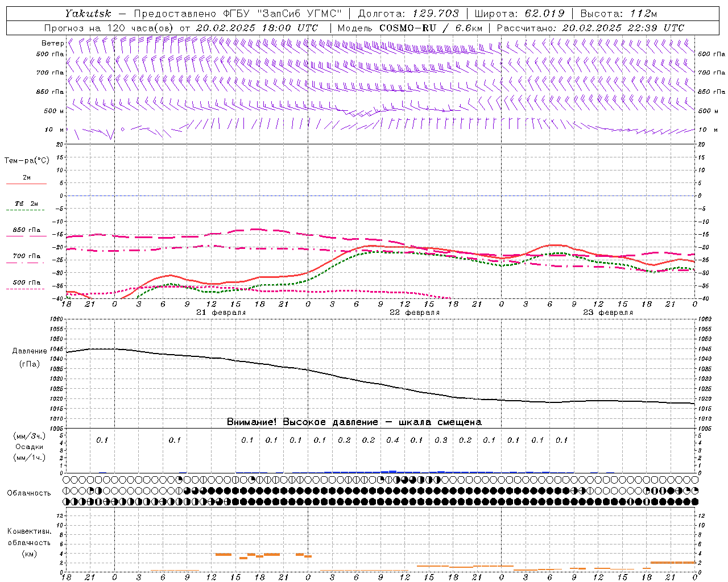Click the red line sample under 2м legend

[x=26, y=184]
